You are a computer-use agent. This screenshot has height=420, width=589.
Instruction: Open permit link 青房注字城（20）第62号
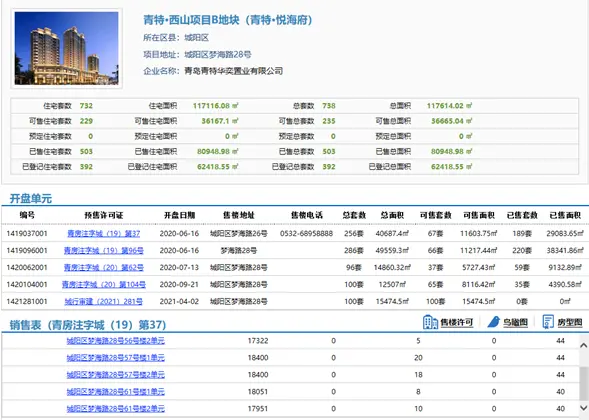[x=104, y=267]
